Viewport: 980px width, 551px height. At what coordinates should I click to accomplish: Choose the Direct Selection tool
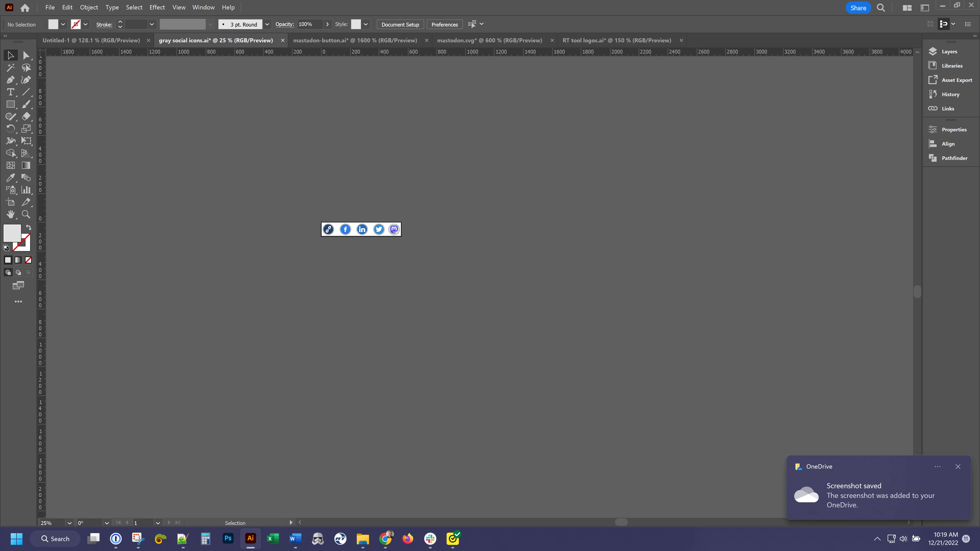click(x=26, y=56)
